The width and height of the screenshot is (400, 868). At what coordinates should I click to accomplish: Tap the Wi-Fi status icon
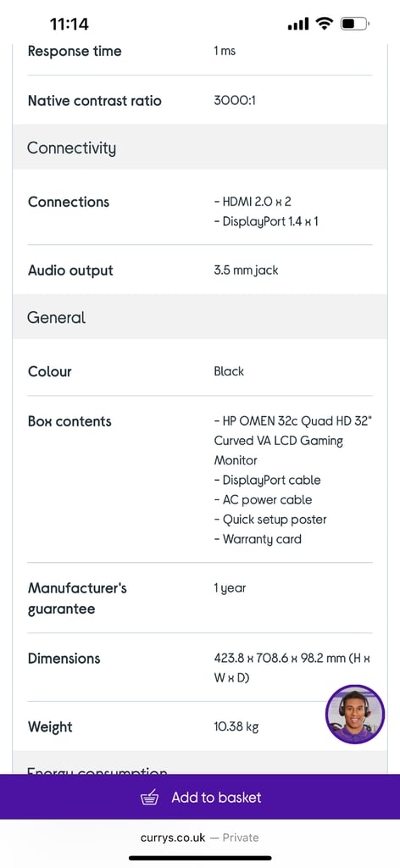[325, 24]
